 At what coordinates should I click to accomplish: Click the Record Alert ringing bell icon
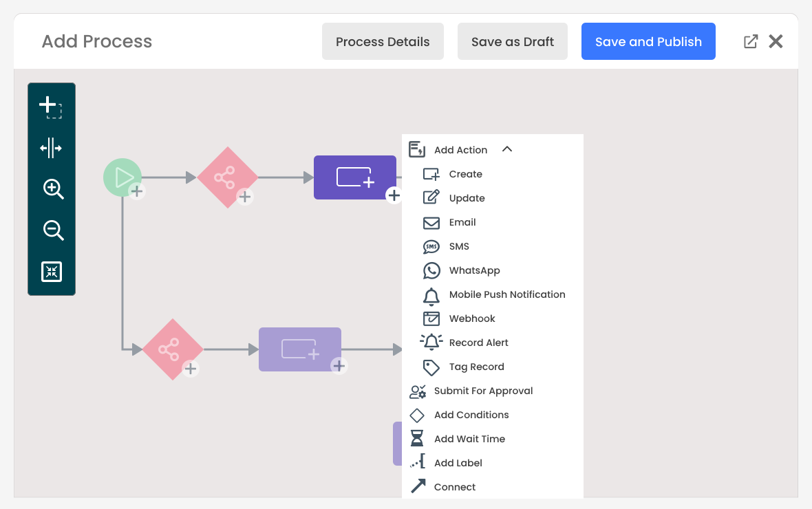point(431,342)
